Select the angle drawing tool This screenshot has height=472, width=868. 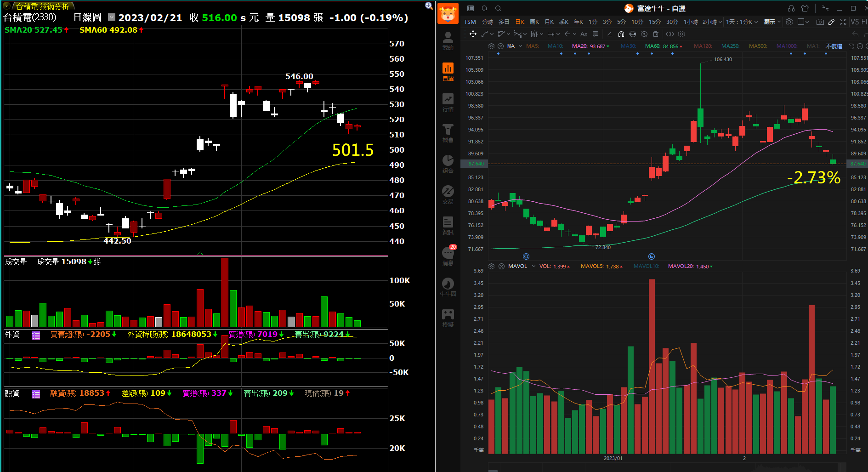610,34
